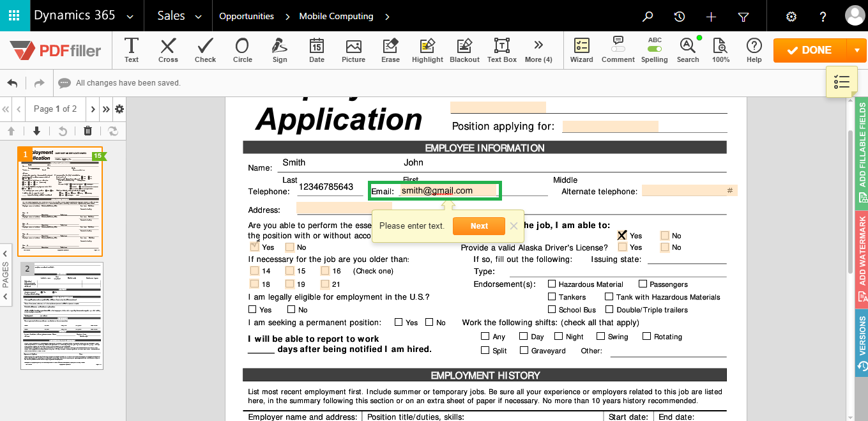The height and width of the screenshot is (421, 868).
Task: Click the plus icon in the header
Action: (712, 17)
